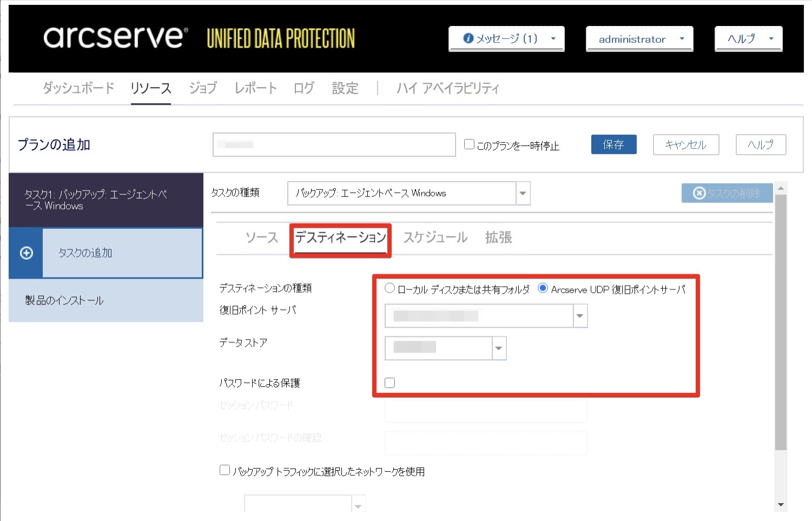This screenshot has height=521, width=812.
Task: Click the scrollbar down arrow
Action: (x=781, y=505)
